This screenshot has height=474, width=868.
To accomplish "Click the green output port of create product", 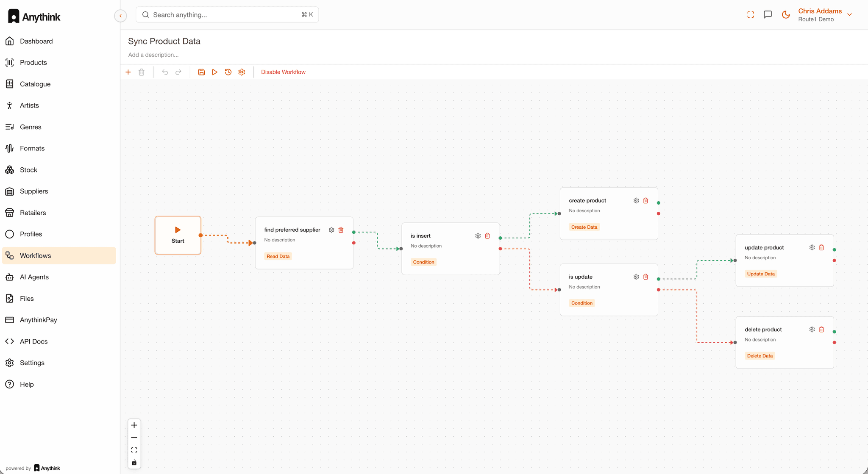I will click(658, 203).
